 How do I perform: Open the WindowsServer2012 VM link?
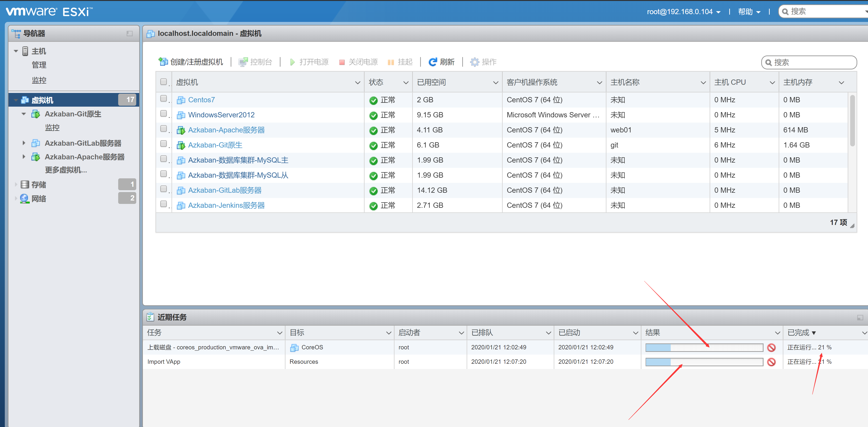(221, 115)
